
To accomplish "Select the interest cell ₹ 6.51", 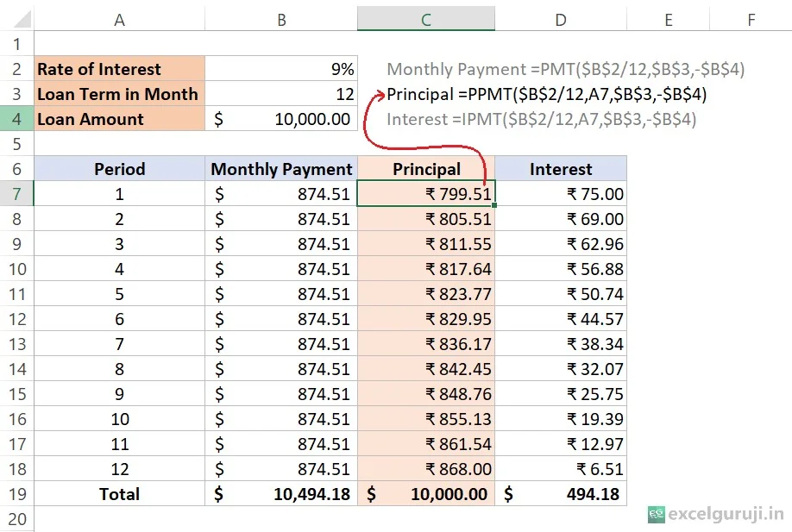I will tap(561, 468).
